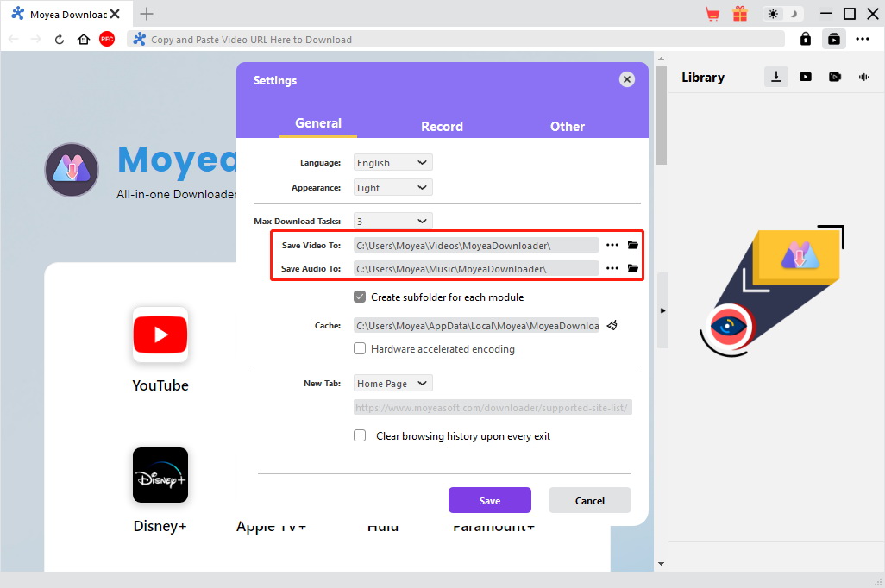Screen dimensions: 885x588
Task: Switch to the General settings tab
Action: (318, 123)
